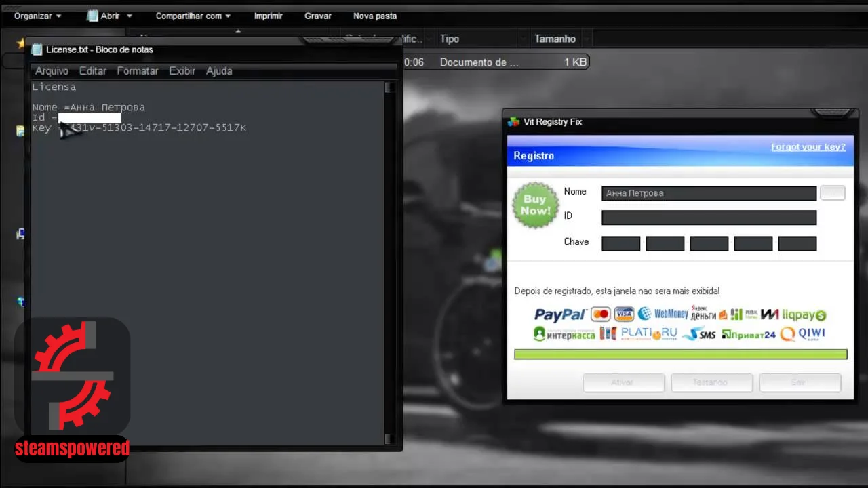
Task: Click the Key line ending in 5517K
Action: [x=139, y=127]
